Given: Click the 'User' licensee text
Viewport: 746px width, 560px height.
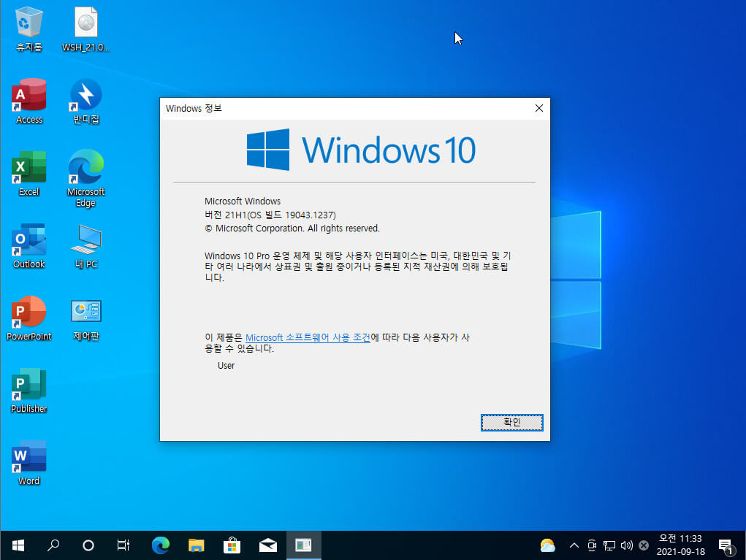Looking at the screenshot, I should click(226, 365).
